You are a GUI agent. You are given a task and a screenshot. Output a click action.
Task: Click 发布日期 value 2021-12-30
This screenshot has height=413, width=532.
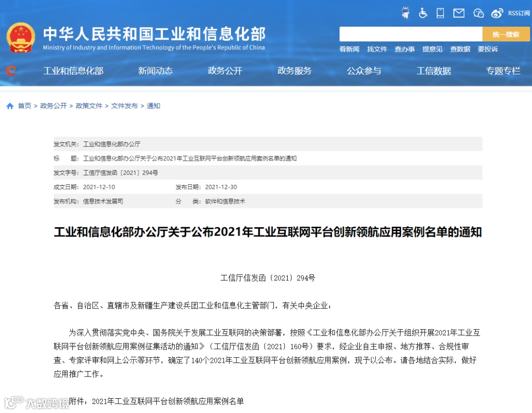click(x=221, y=187)
